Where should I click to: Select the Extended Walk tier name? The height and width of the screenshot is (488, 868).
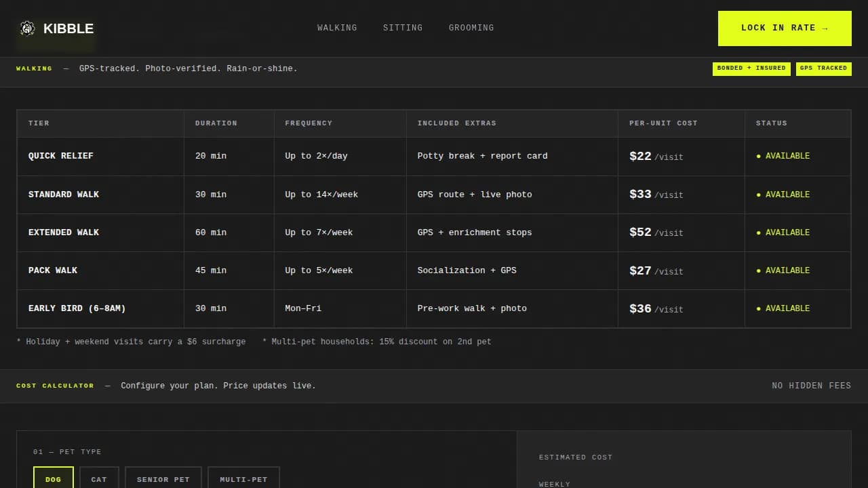64,232
